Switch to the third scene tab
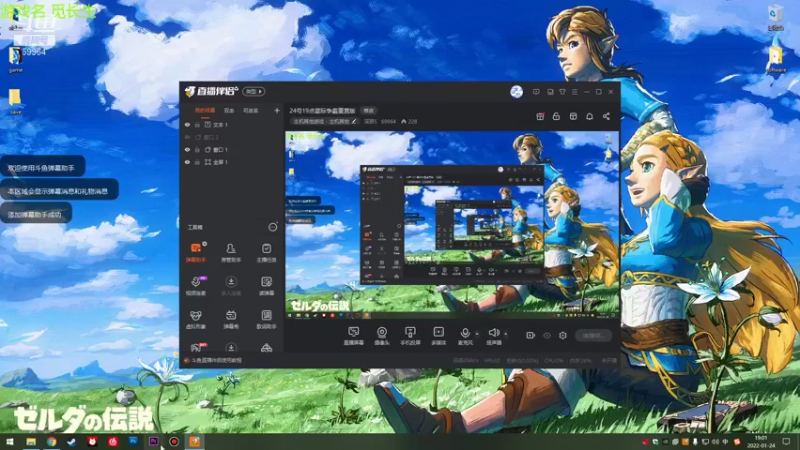This screenshot has width=800, height=450. (251, 110)
